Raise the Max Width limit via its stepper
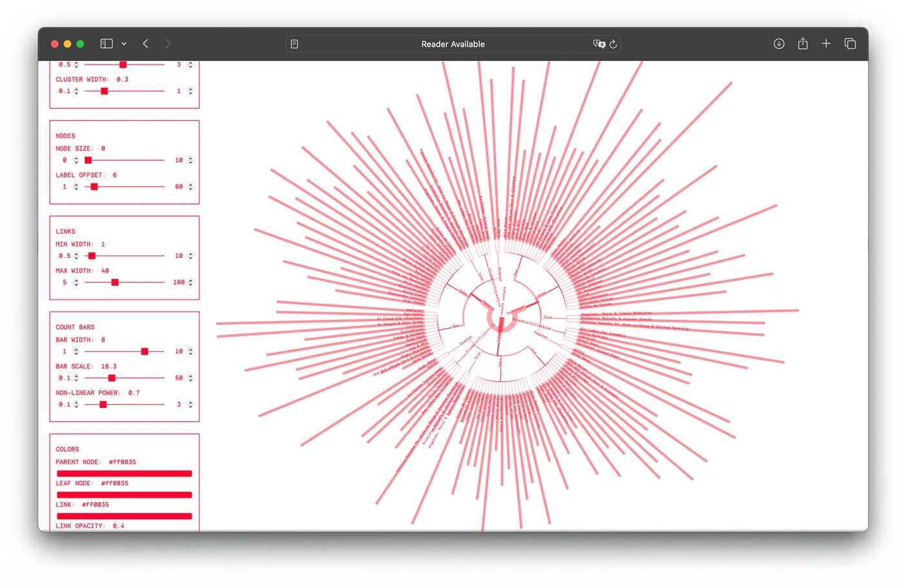The width and height of the screenshot is (904, 588). (x=190, y=282)
